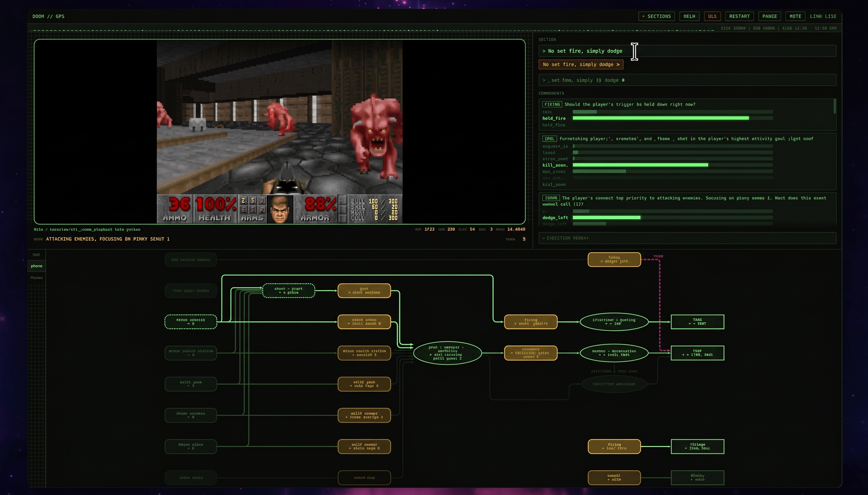This screenshot has height=495, width=868.
Task: Select the dashed 'shoot - pcart' node
Action: [288, 291]
